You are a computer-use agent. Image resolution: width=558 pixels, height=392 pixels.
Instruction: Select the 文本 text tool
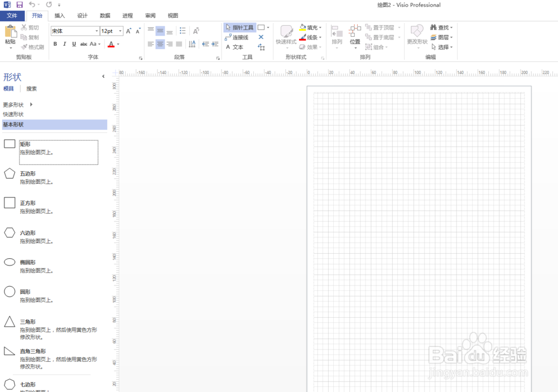click(234, 47)
